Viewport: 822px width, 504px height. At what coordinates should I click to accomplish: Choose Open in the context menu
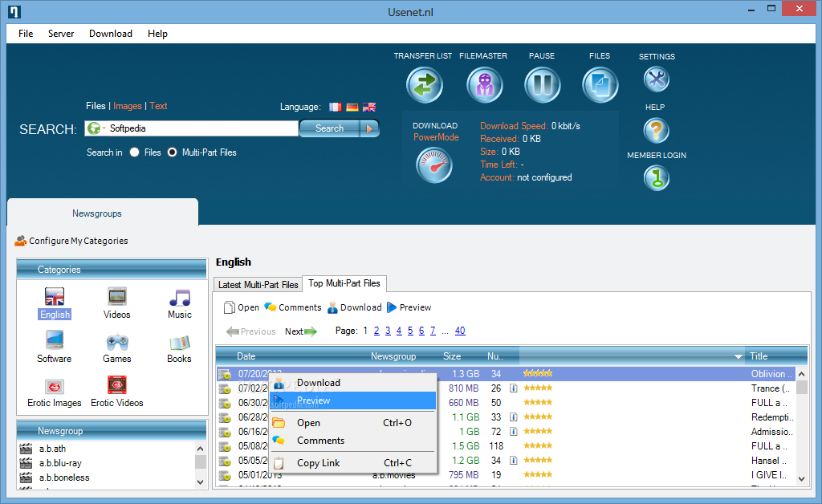[x=353, y=423]
